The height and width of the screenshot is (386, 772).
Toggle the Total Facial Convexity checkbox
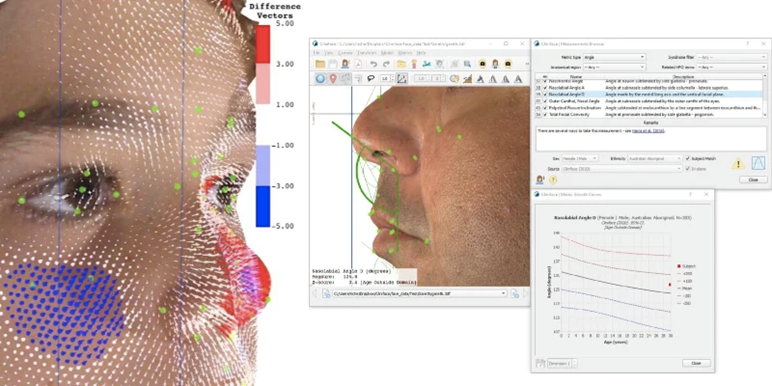[x=546, y=115]
